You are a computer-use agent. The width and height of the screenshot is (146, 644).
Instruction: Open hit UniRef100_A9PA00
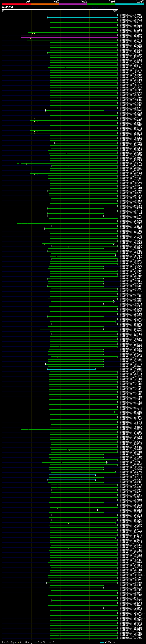131,366
